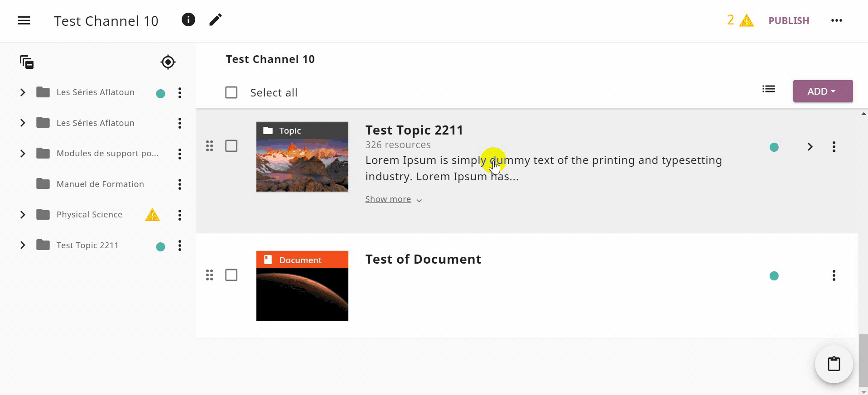Click the pencil edit channel icon

(x=216, y=20)
